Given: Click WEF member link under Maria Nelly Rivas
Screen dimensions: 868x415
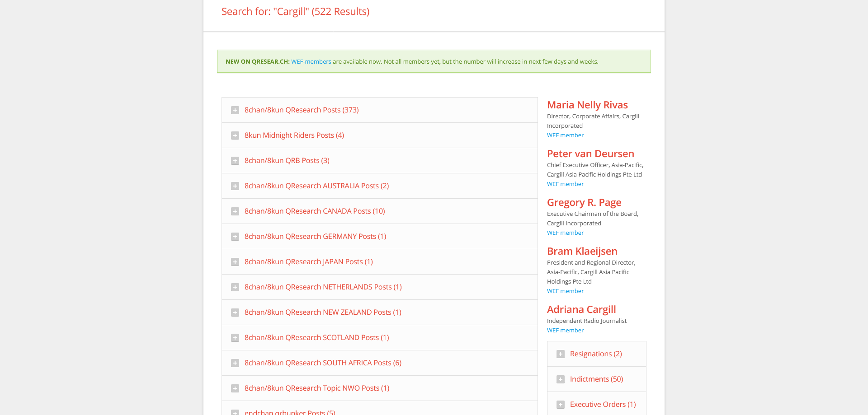Looking at the screenshot, I should coord(565,135).
